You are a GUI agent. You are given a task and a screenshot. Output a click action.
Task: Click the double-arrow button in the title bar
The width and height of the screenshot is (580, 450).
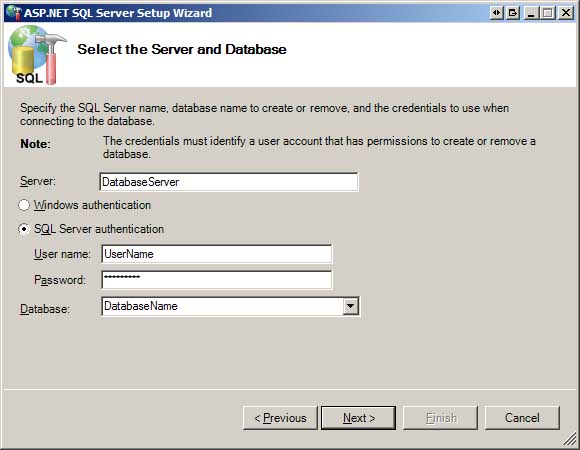tap(496, 13)
